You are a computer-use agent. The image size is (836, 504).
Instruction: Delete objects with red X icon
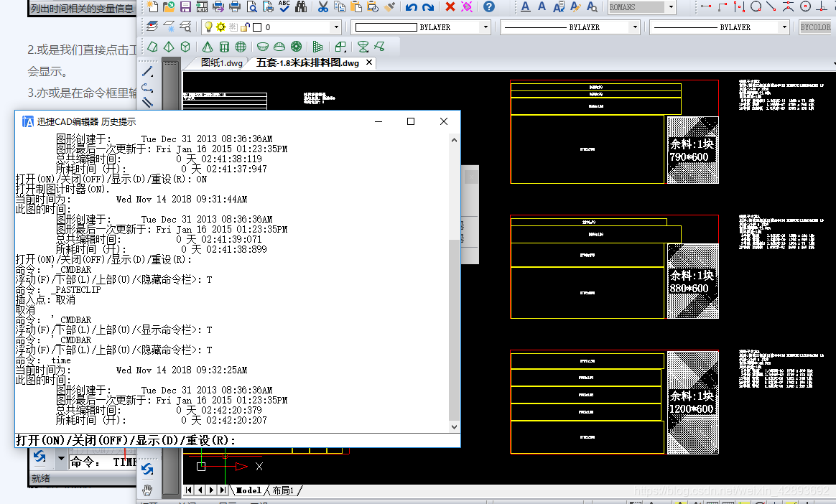pos(450,6)
